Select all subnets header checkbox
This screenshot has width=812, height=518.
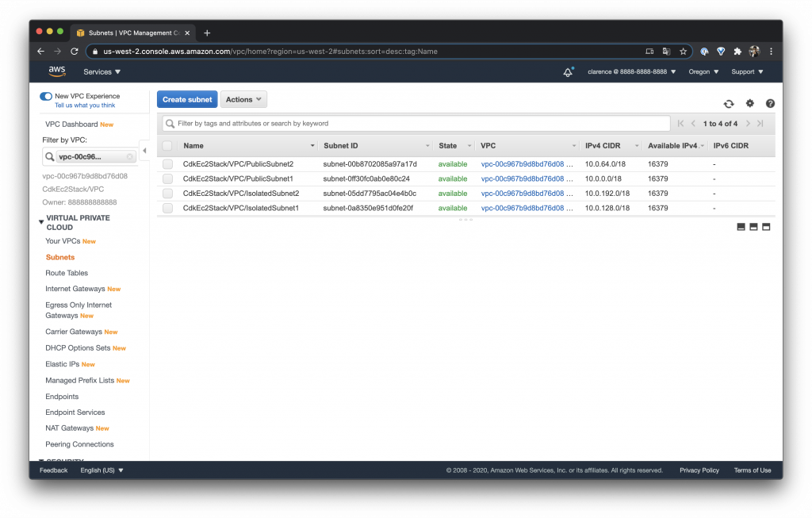click(167, 145)
